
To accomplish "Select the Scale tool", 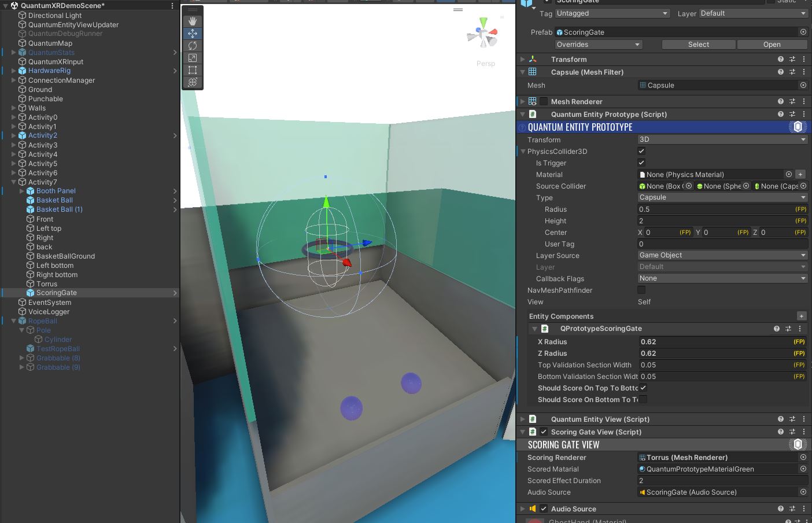I will click(193, 58).
